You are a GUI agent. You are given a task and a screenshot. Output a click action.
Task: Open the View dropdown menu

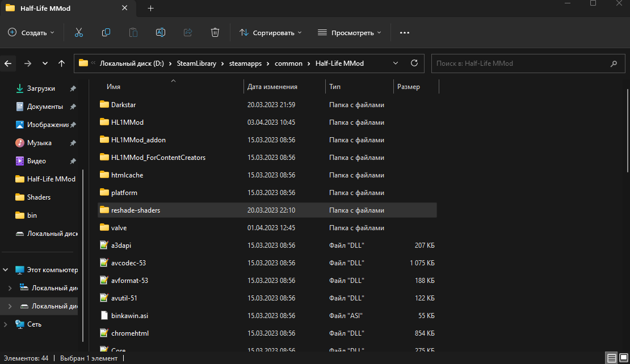tap(349, 32)
